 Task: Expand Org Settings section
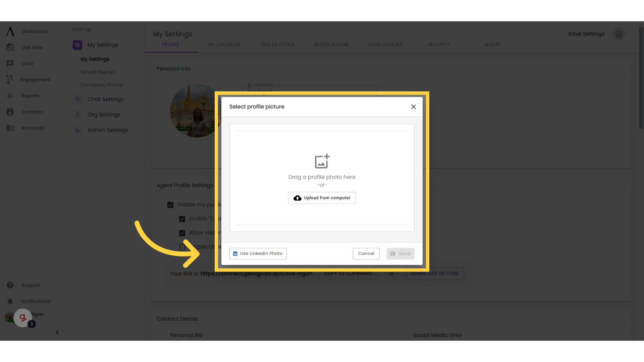tap(104, 114)
